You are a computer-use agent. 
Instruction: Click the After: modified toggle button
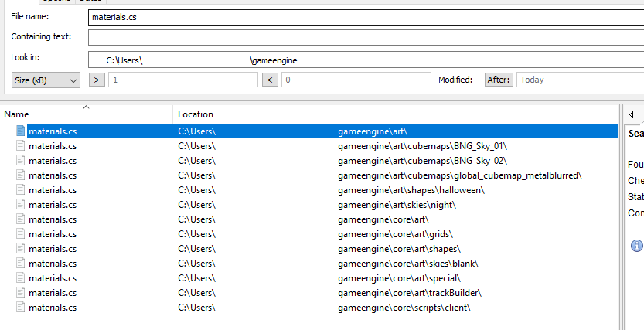(499, 80)
